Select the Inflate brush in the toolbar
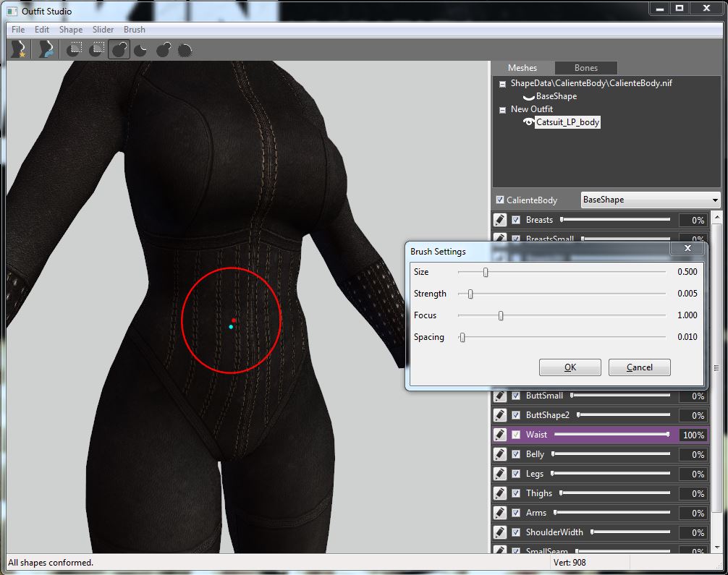728x575 pixels. (119, 49)
